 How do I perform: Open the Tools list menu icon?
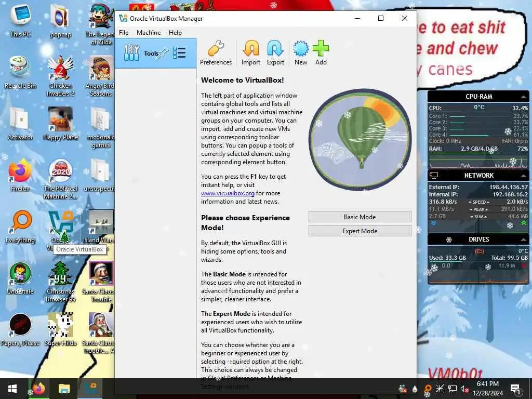tap(179, 53)
